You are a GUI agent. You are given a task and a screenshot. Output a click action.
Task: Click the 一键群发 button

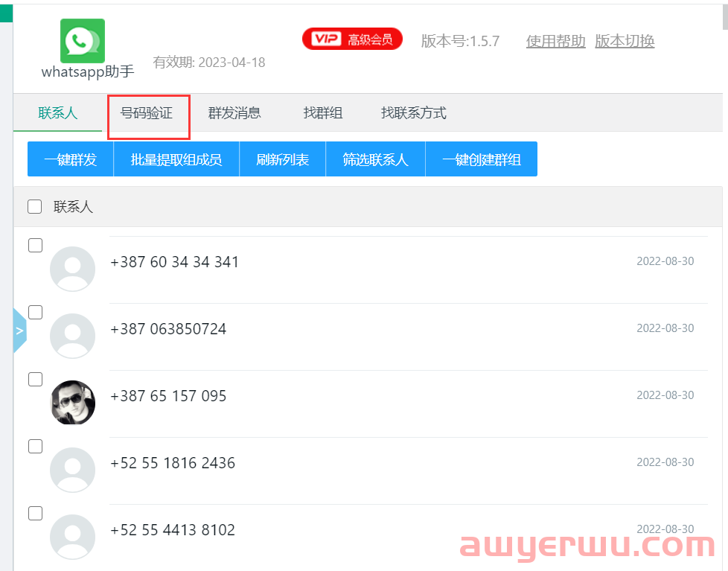(x=70, y=159)
